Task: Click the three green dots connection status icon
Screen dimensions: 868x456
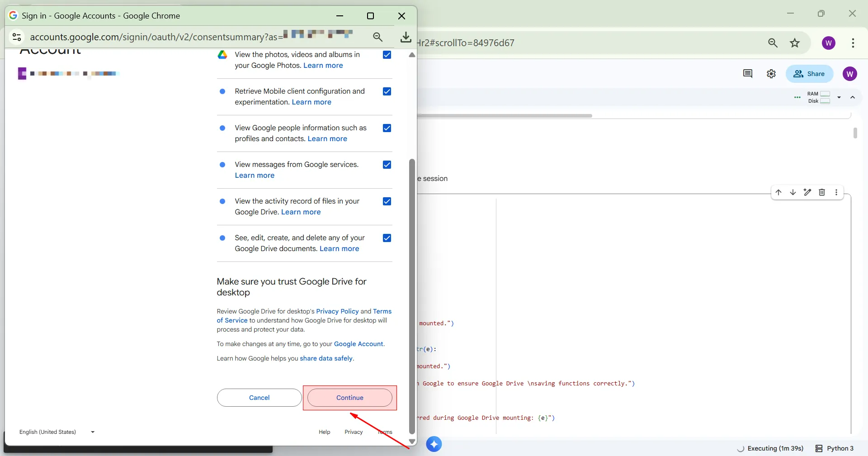Action: [797, 97]
